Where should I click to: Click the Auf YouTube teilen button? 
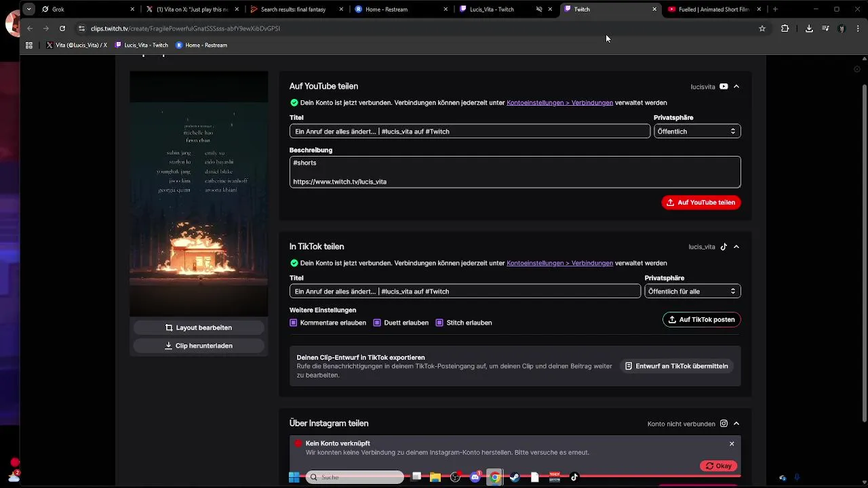tap(701, 202)
